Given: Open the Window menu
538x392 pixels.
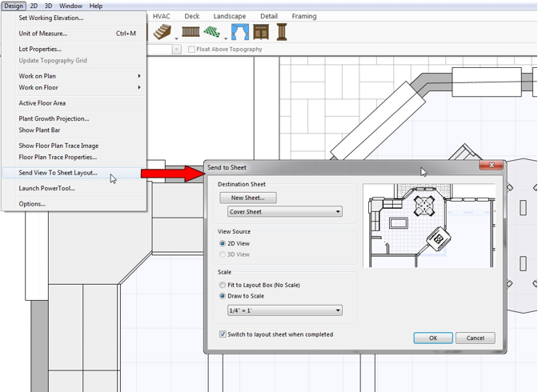Looking at the screenshot, I should tap(70, 6).
